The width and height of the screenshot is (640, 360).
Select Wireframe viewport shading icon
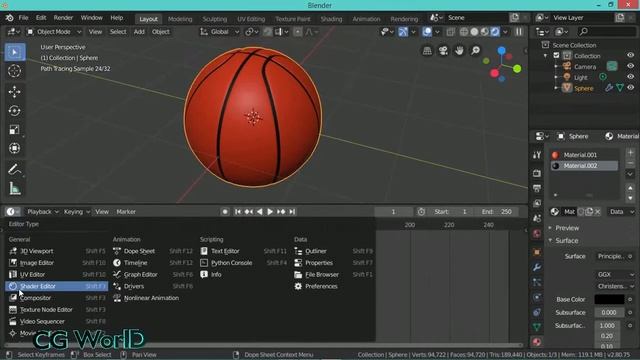pos(464,32)
